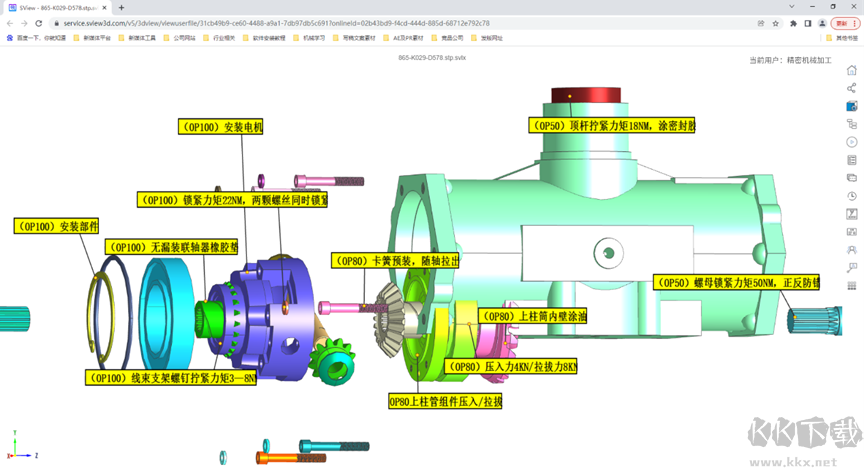Open the assembly tree structure icon
The image size is (864, 469).
(851, 124)
